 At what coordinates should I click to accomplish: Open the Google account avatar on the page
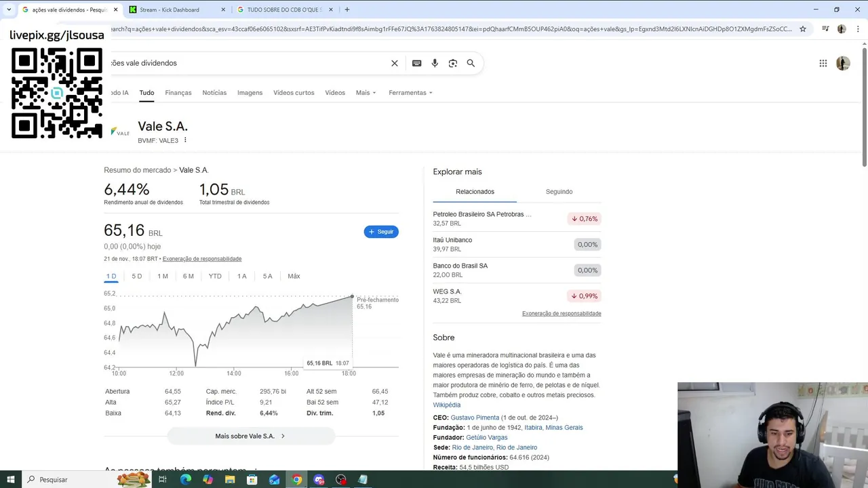point(843,63)
